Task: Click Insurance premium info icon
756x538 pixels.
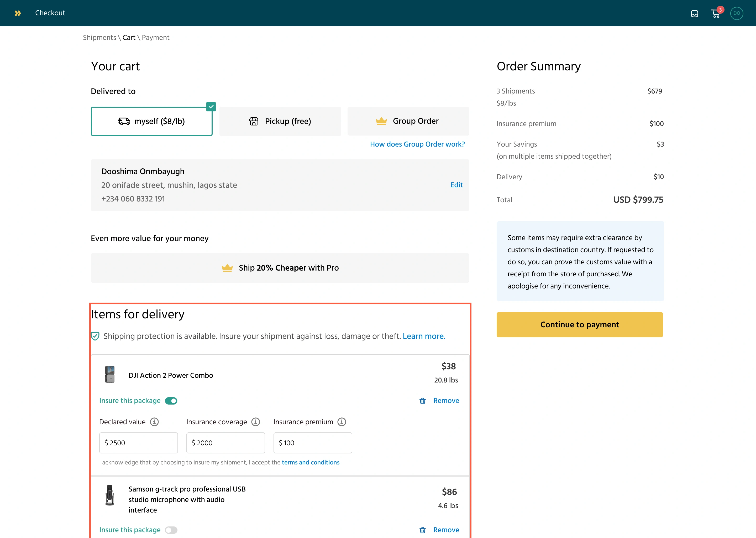Action: click(342, 422)
